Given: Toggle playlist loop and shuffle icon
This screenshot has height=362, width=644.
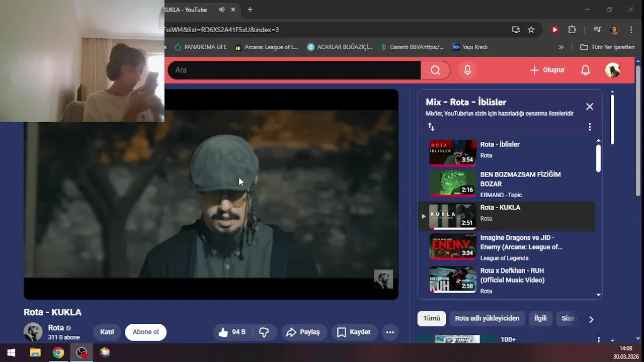Looking at the screenshot, I should tap(431, 127).
